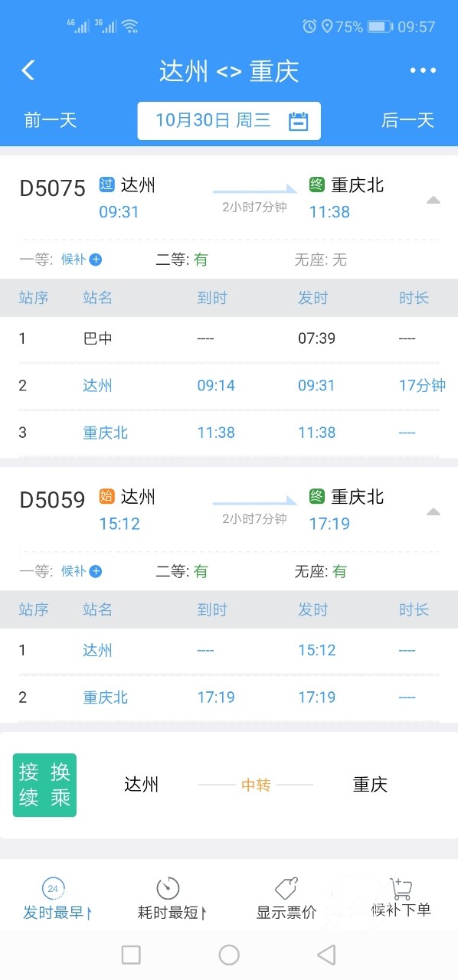This screenshot has width=458, height=980.
Task: Tap the cart 候补下单 icon
Action: coord(401,888)
